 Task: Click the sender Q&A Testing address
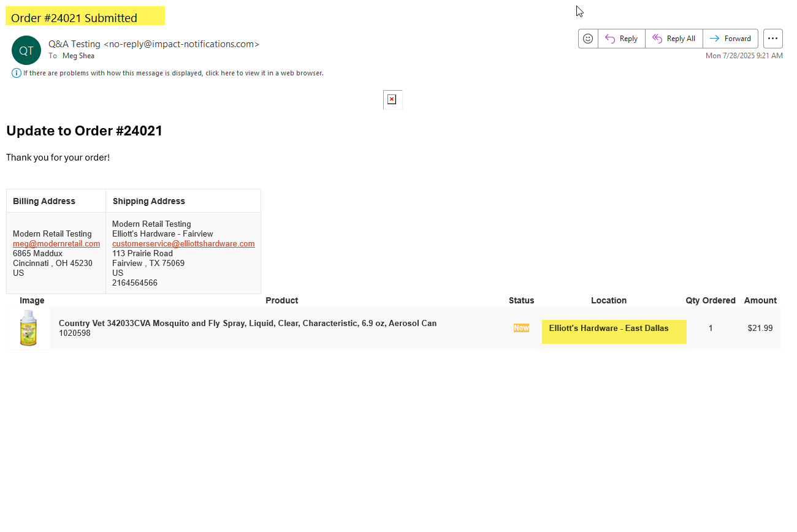154,44
